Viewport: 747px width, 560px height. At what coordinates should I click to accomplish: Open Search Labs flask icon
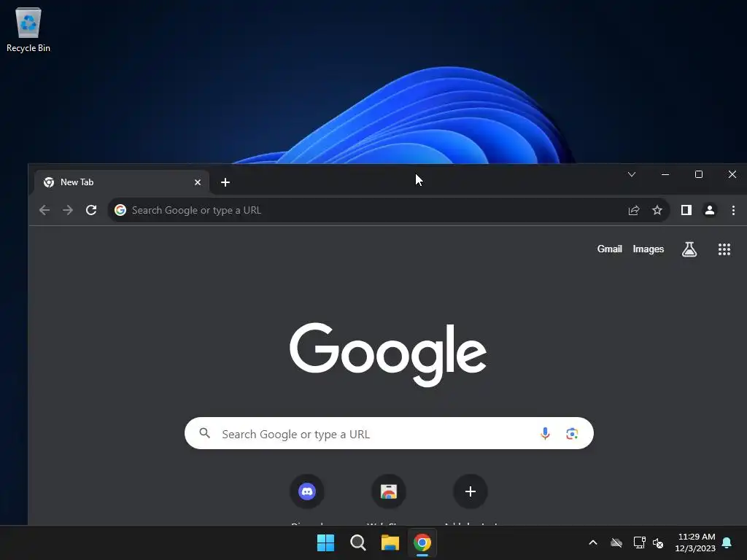[689, 249]
